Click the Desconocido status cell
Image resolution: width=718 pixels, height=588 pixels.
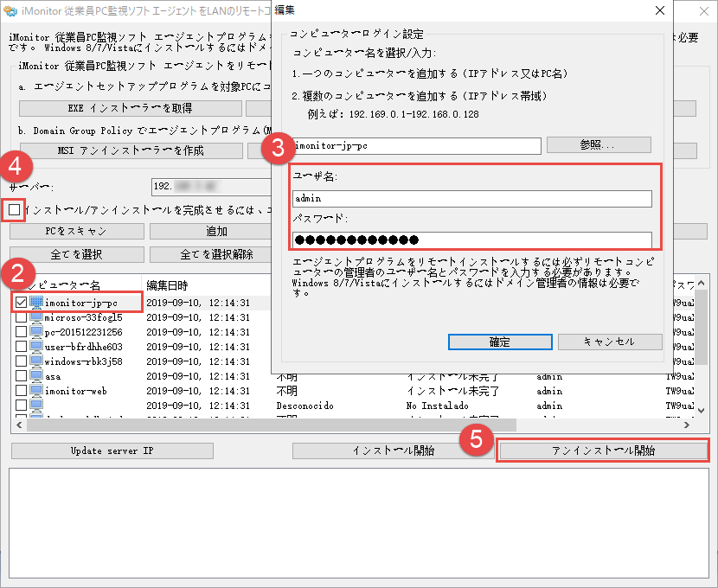305,406
